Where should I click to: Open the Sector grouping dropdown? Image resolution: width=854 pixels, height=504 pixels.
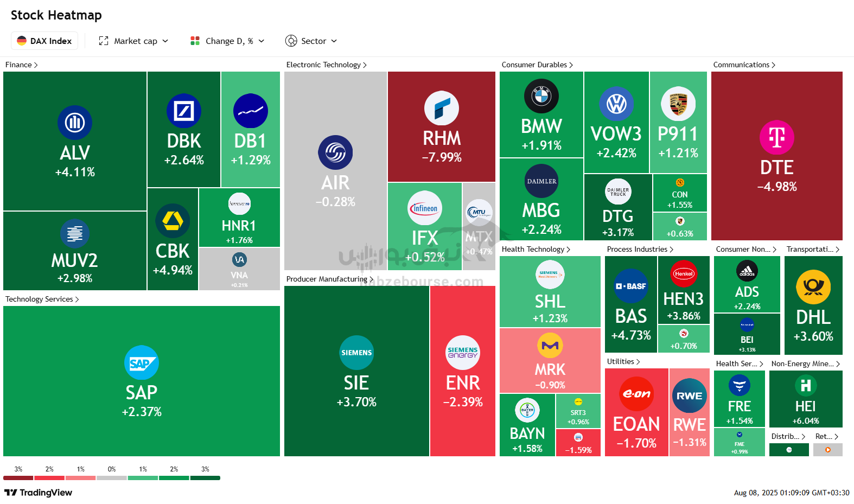point(311,41)
